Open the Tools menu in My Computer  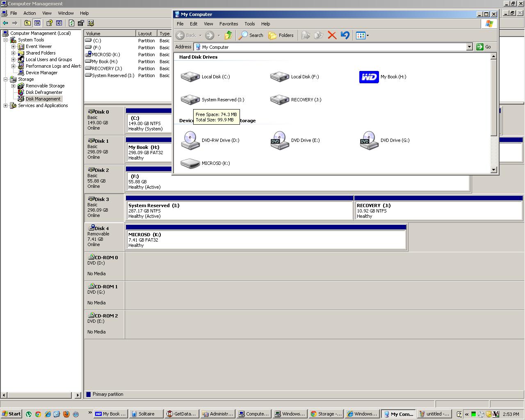tap(249, 24)
